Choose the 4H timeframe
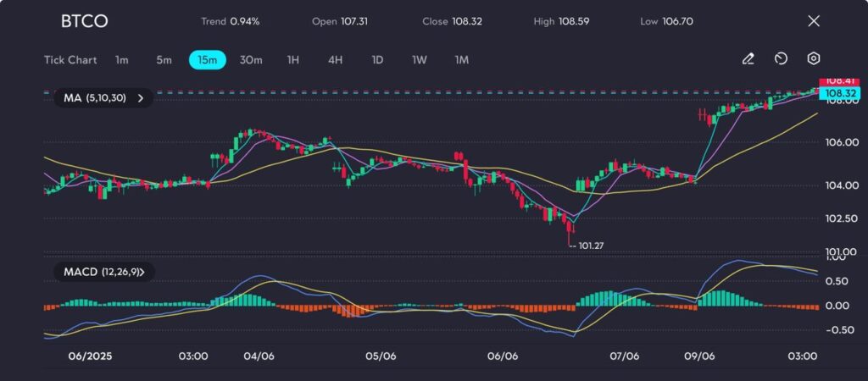 pyautogui.click(x=335, y=60)
